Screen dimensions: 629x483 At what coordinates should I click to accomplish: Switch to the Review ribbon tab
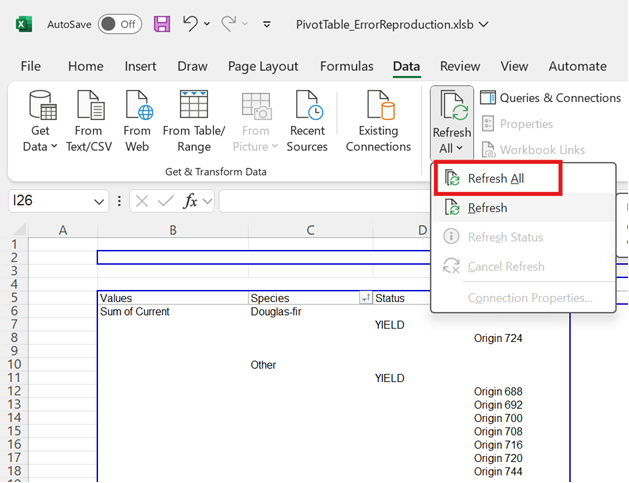460,66
